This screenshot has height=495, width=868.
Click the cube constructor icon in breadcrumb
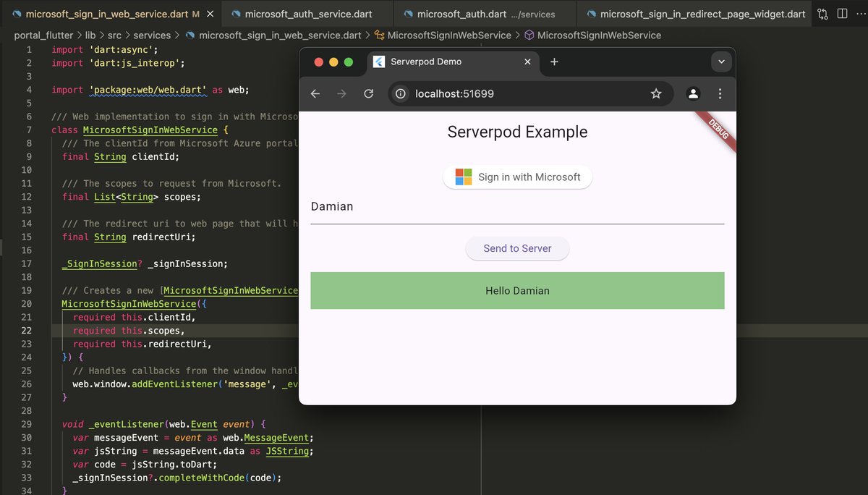pos(529,35)
